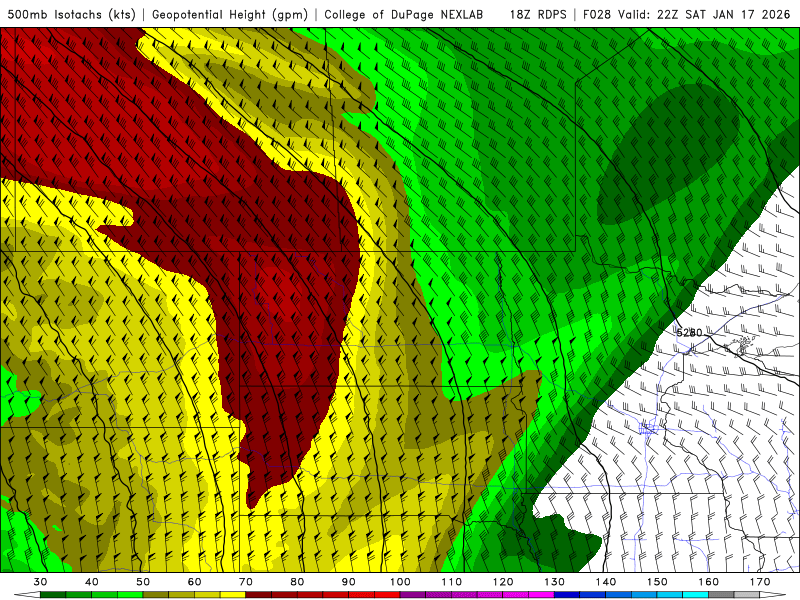The image size is (800, 600).
Task: Click the '110' label on the color scale
Action: [x=452, y=582]
